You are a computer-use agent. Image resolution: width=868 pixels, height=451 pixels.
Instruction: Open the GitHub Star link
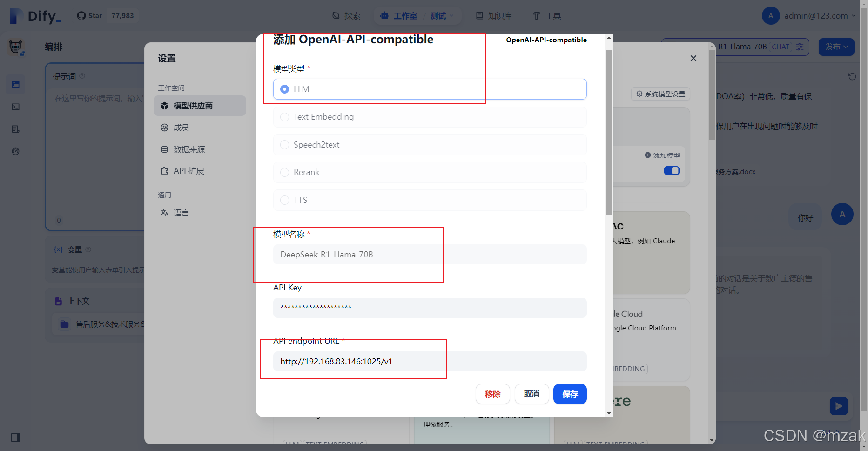click(89, 16)
